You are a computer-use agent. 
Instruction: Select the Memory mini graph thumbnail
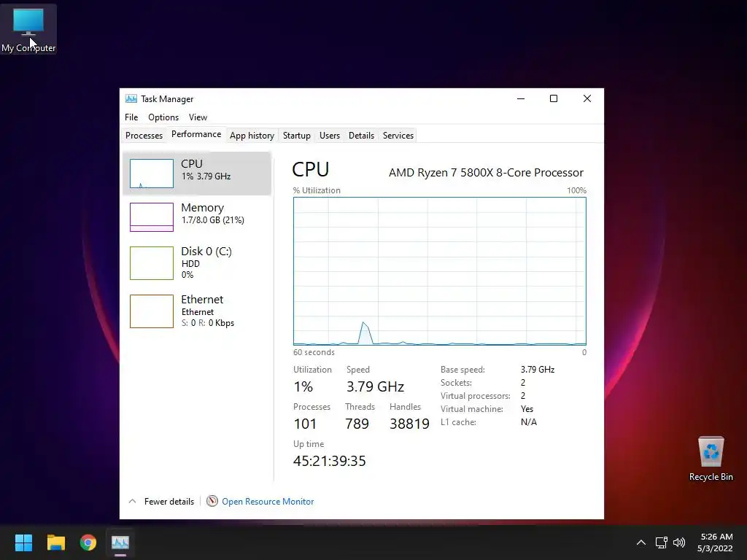coord(152,217)
